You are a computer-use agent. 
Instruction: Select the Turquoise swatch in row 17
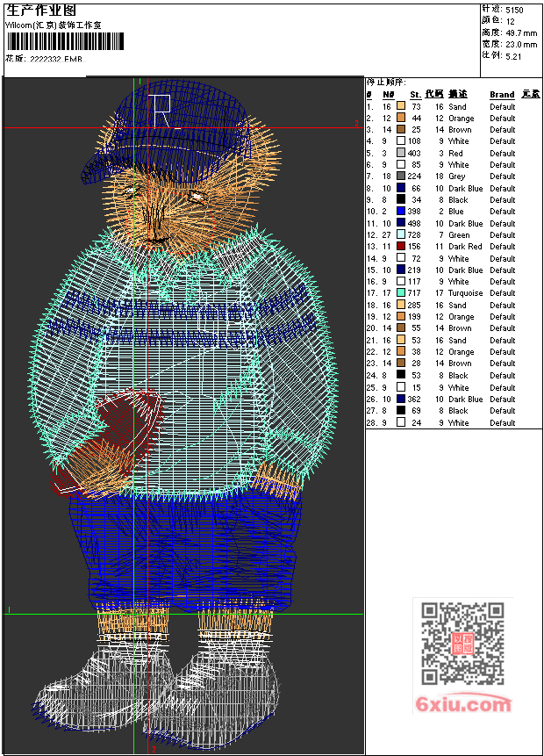coord(401,292)
